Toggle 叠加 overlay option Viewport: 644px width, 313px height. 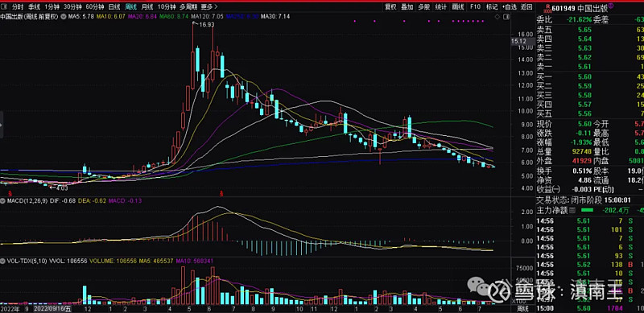pyautogui.click(x=407, y=6)
